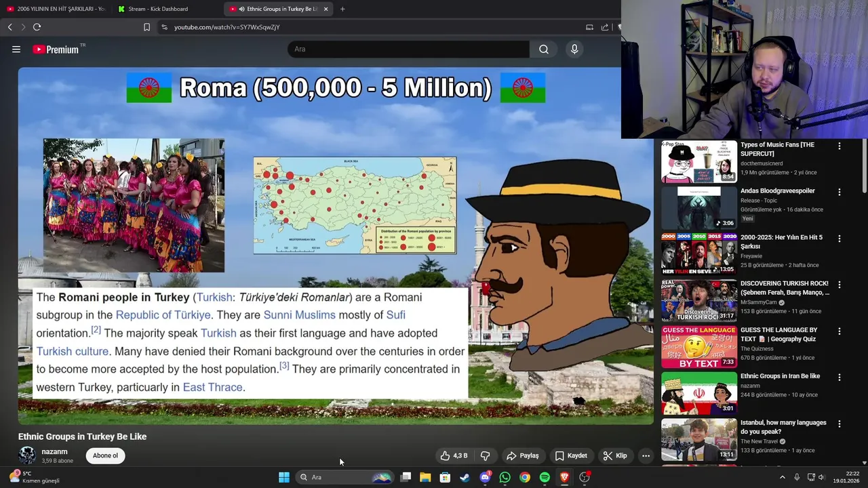This screenshot has width=868, height=488.
Task: Open options menu for Ethnic Groups in Iran
Action: (x=839, y=378)
